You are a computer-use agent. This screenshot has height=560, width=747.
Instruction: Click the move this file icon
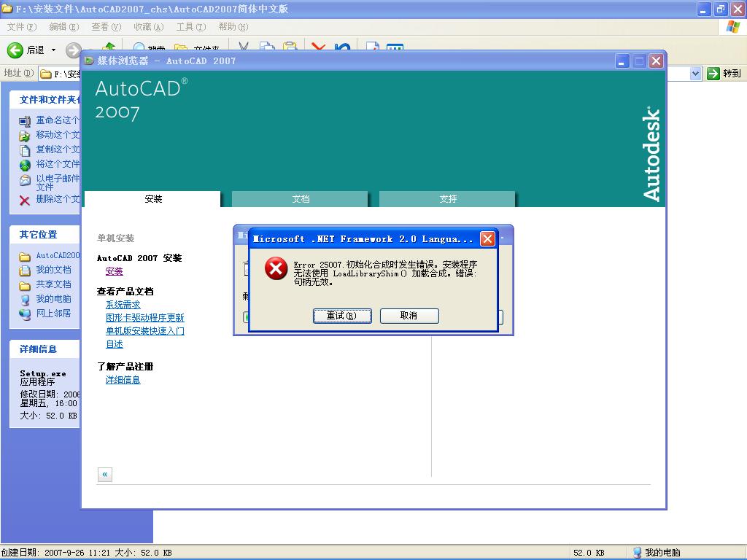coord(25,136)
